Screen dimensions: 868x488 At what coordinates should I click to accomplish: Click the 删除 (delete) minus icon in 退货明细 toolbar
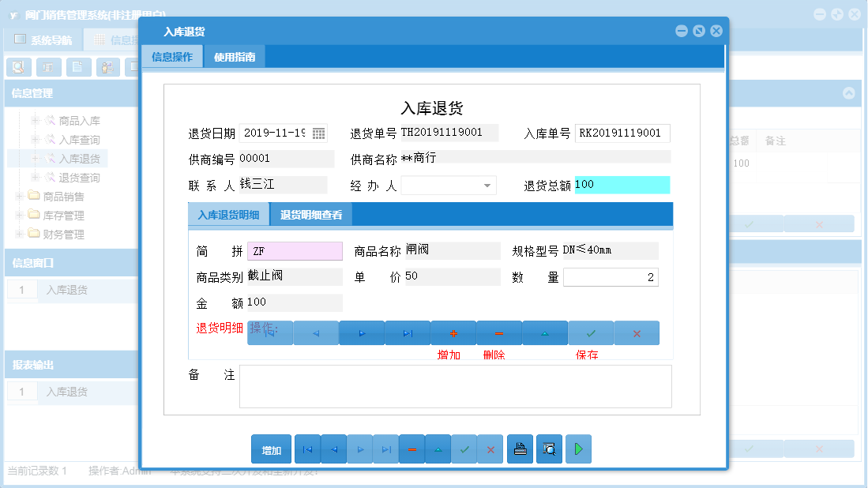[x=498, y=332]
